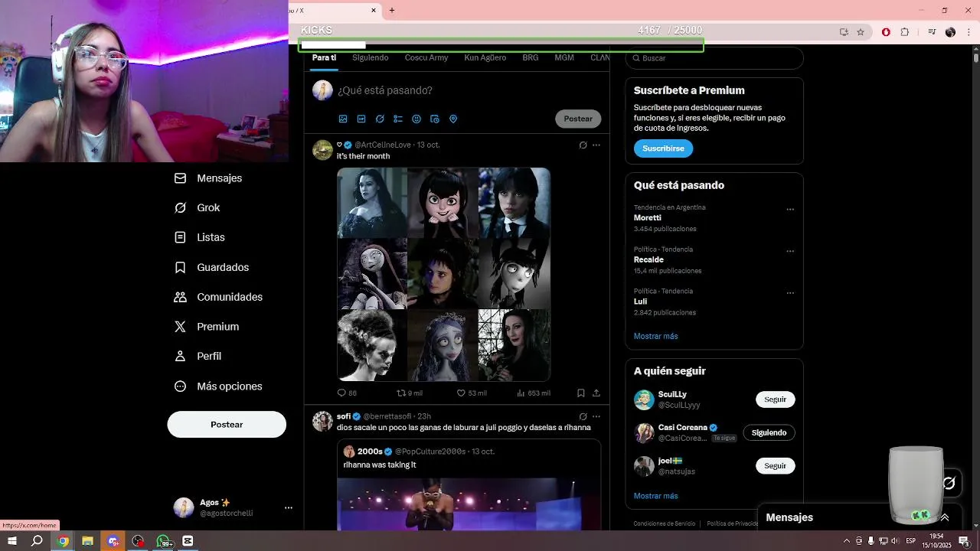This screenshot has width=980, height=551.
Task: Open Chrome extensions puzzle icon
Action: 905,32
